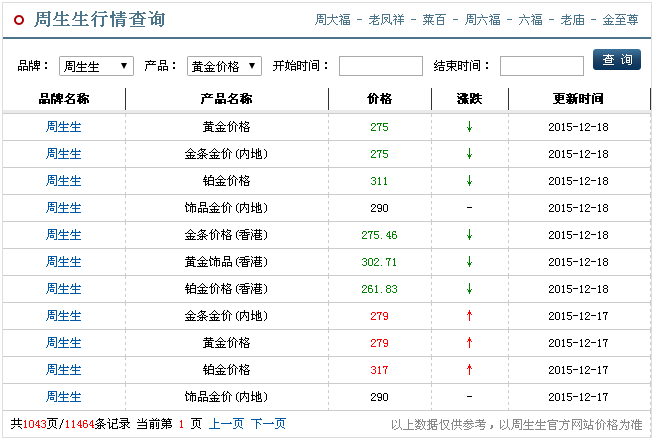The width and height of the screenshot is (658, 438).
Task: Click the 涨跌 column header
Action: click(x=470, y=99)
